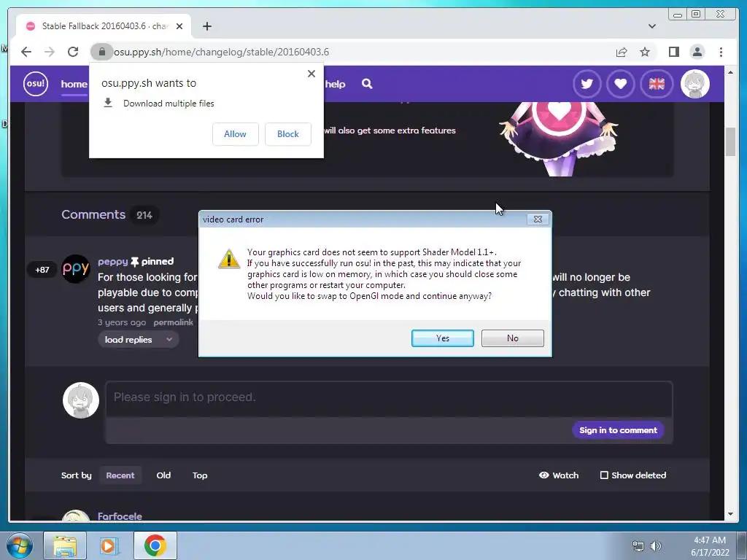Click the network icon in the system tray

(x=638, y=546)
